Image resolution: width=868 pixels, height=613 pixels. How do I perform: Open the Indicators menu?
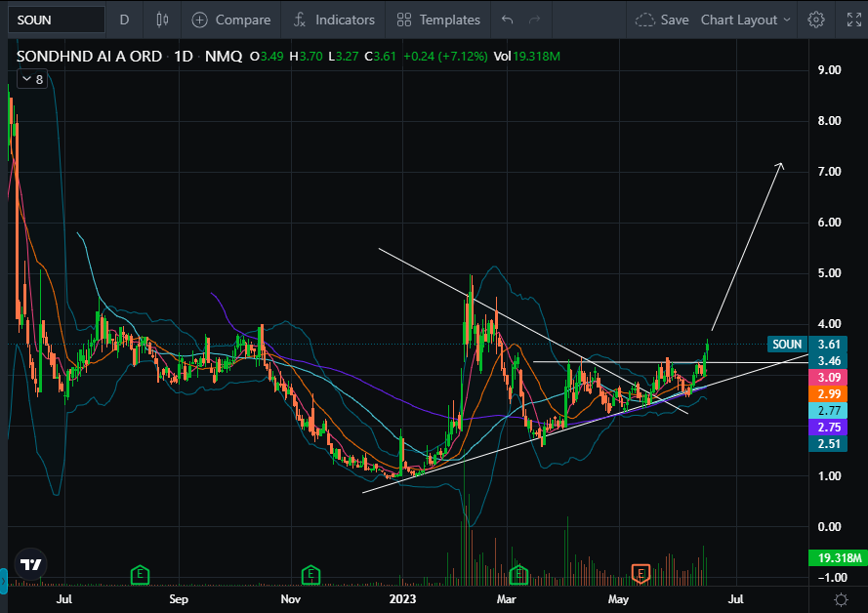pyautogui.click(x=334, y=20)
